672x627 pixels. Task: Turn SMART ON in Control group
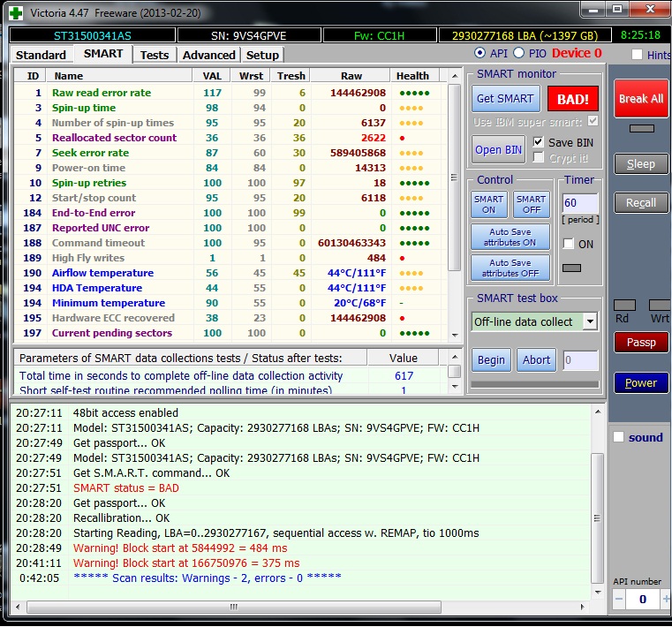(488, 205)
